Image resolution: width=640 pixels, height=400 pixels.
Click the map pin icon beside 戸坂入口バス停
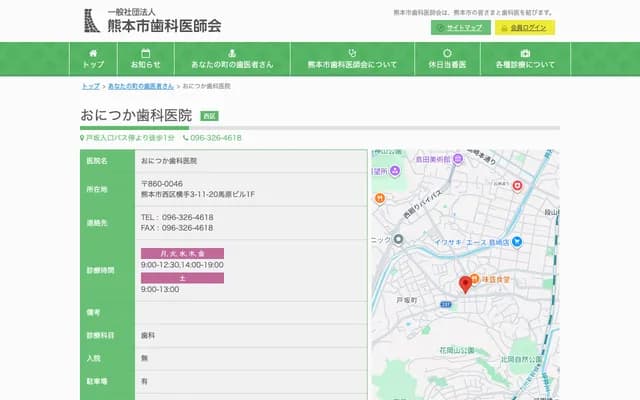point(83,138)
